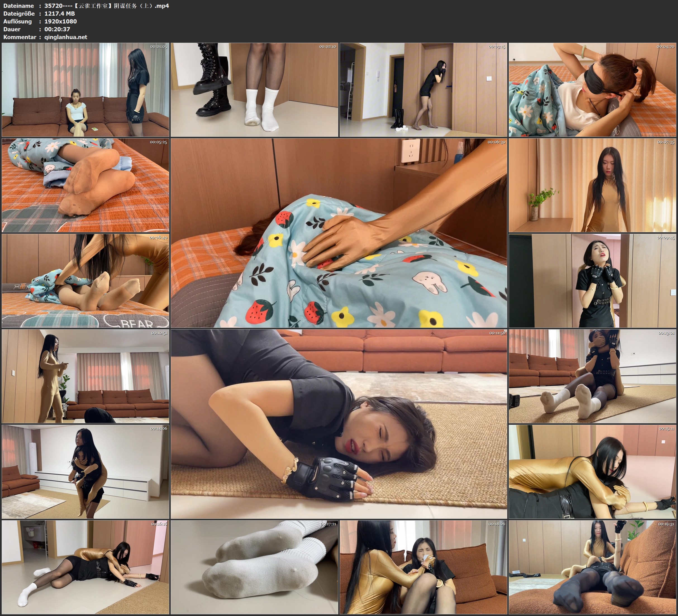678x616 pixels.
Task: Open the frame timestamped 00:15:11
Action: (592, 471)
